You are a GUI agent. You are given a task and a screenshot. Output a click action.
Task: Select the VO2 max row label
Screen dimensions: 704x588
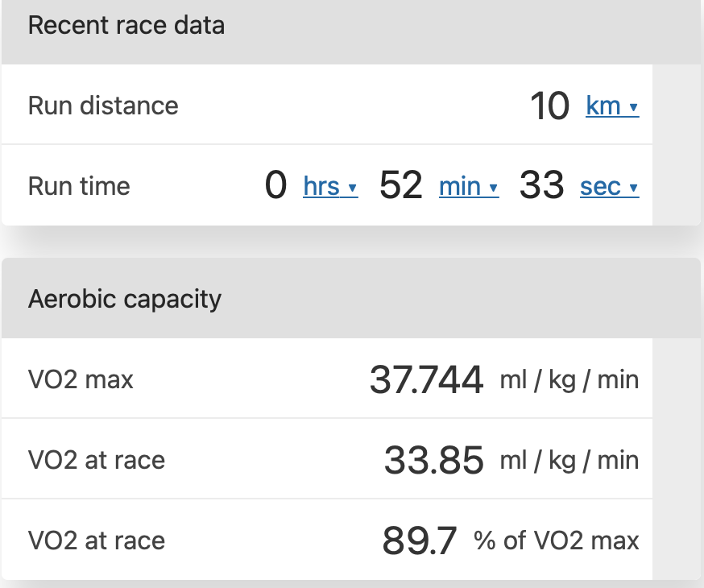click(x=81, y=379)
